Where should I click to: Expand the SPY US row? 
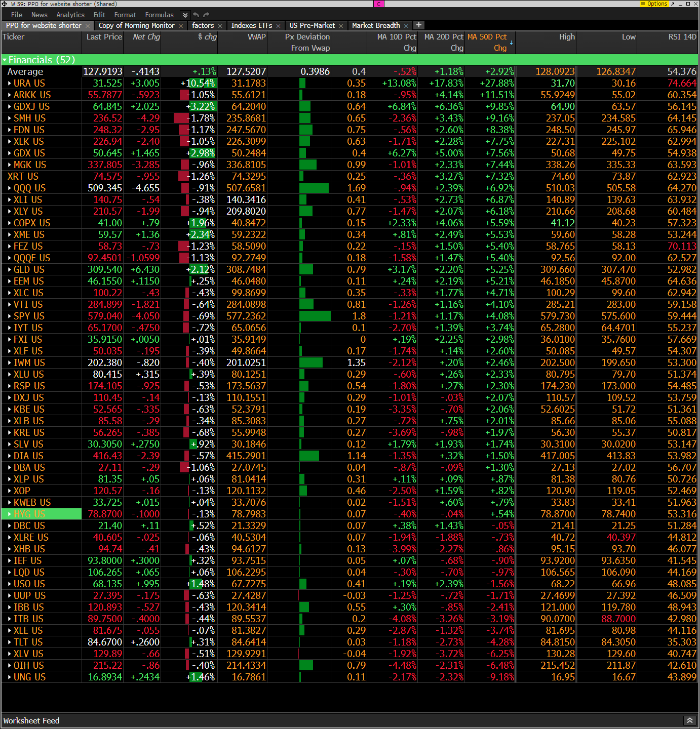[x=10, y=316]
